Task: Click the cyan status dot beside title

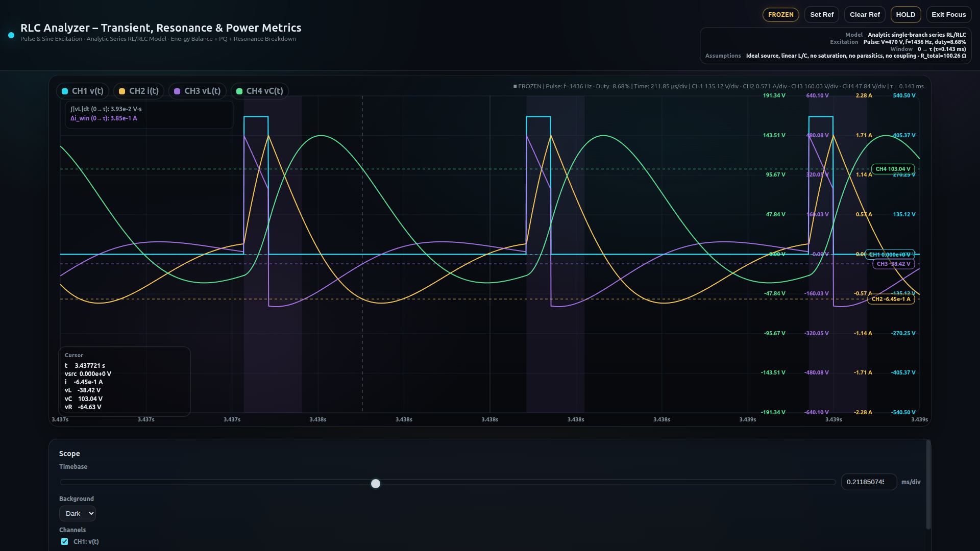Action: (11, 35)
